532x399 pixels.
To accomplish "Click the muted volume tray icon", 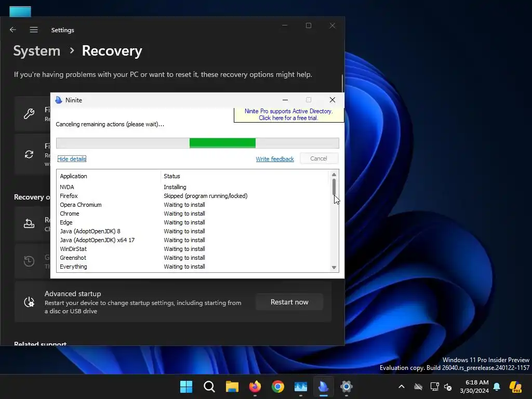I will [448, 387].
